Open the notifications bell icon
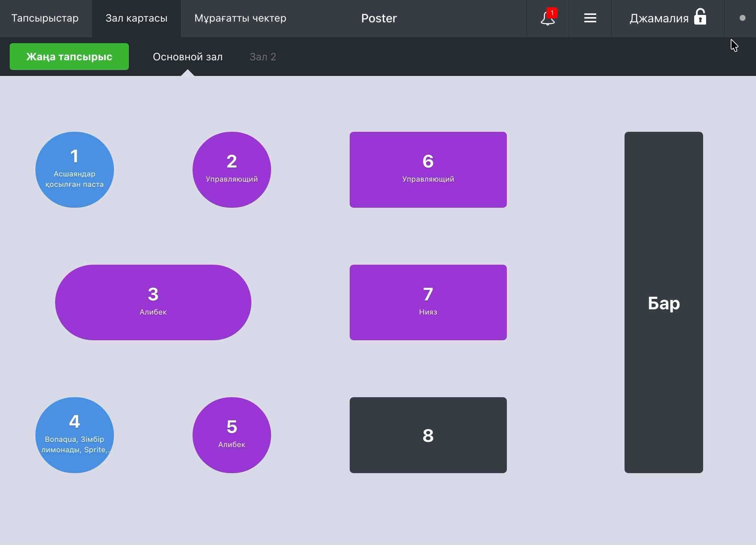Viewport: 756px width, 545px height. point(547,18)
